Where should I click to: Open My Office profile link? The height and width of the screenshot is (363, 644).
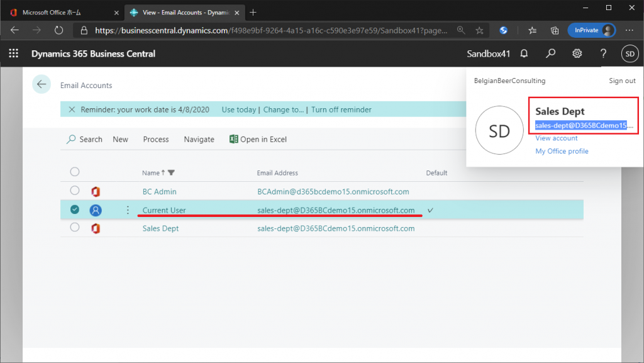[562, 151]
